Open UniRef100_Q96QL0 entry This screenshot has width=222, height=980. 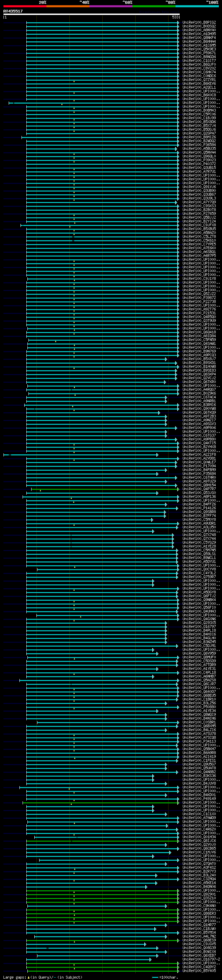(199, 156)
